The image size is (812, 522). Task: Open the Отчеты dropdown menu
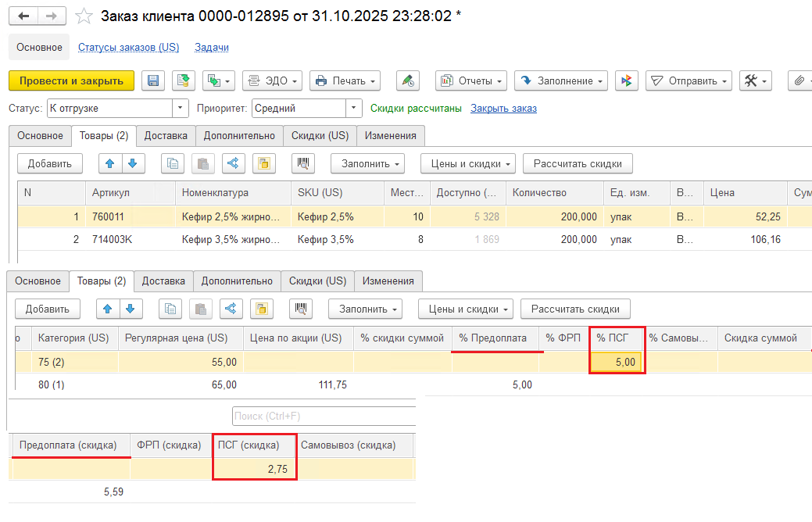coord(471,80)
